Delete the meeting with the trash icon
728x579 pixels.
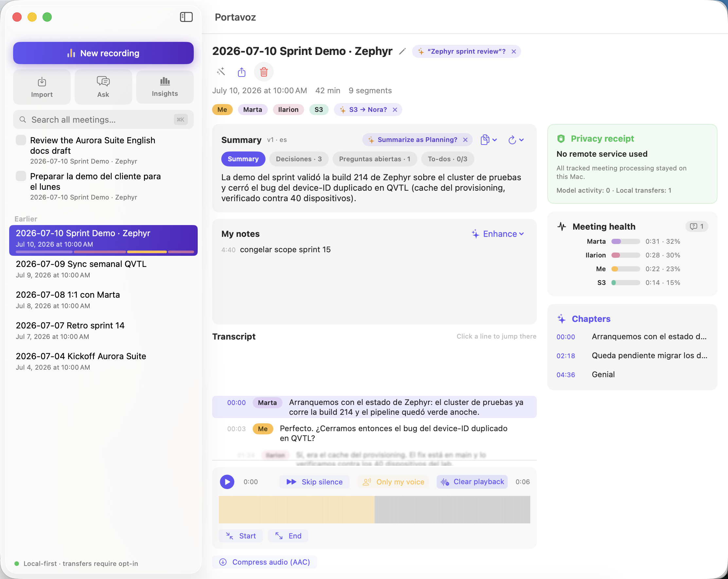coord(264,72)
